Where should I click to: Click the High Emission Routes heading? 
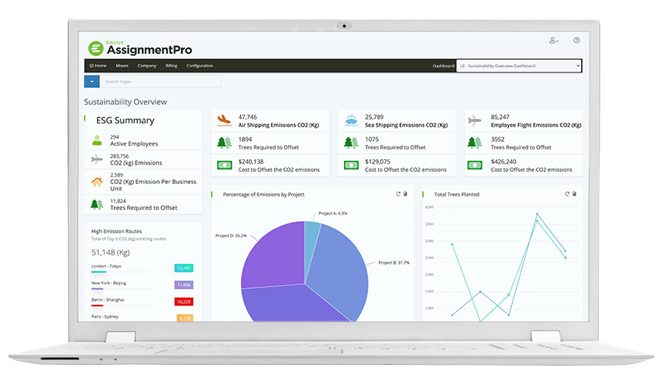(116, 231)
